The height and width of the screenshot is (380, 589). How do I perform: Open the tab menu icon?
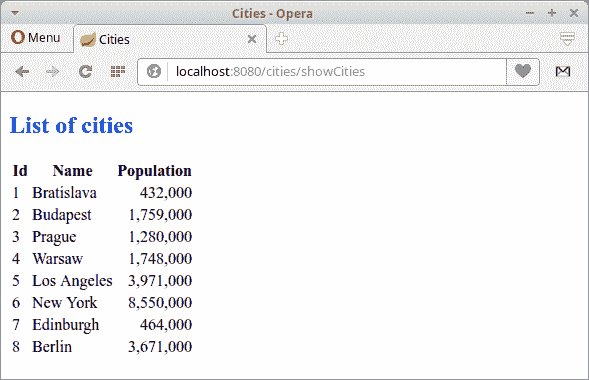click(x=567, y=39)
